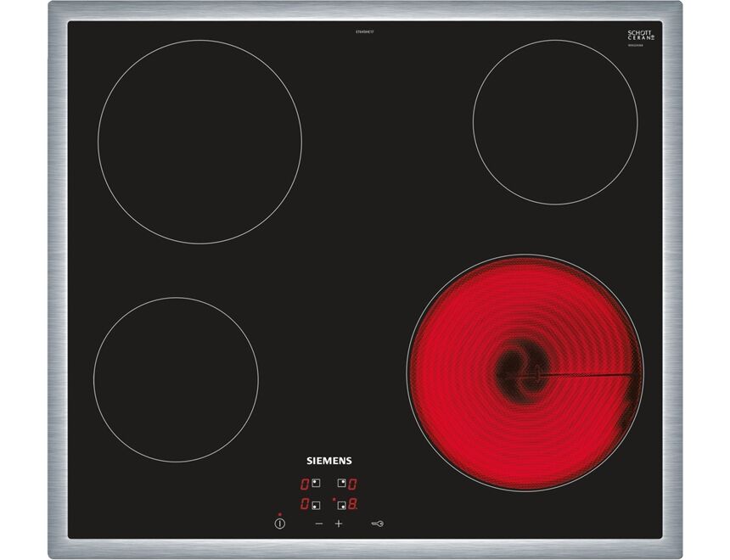Click the large rear-left cooking zone
This screenshot has height=560, width=730.
pyautogui.click(x=199, y=142)
